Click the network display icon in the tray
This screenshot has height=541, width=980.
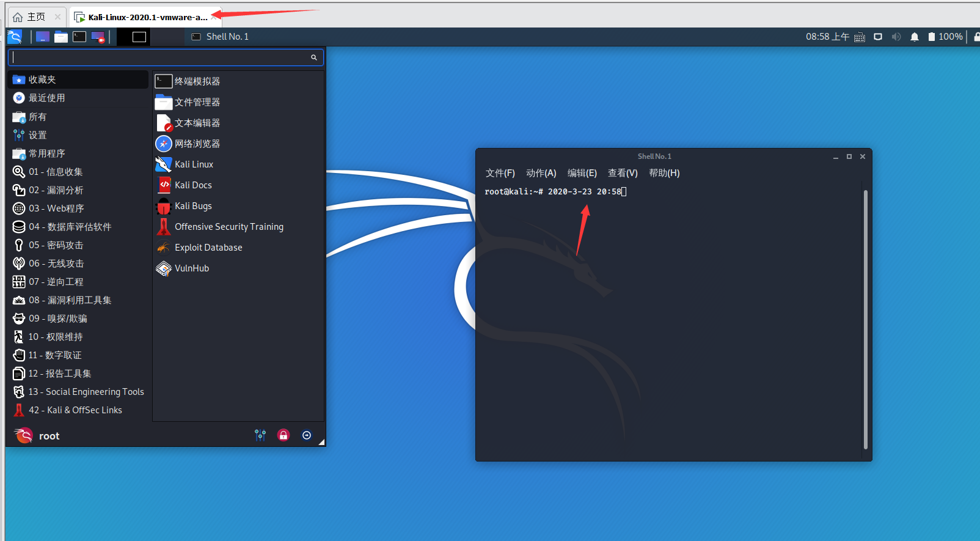tap(878, 37)
